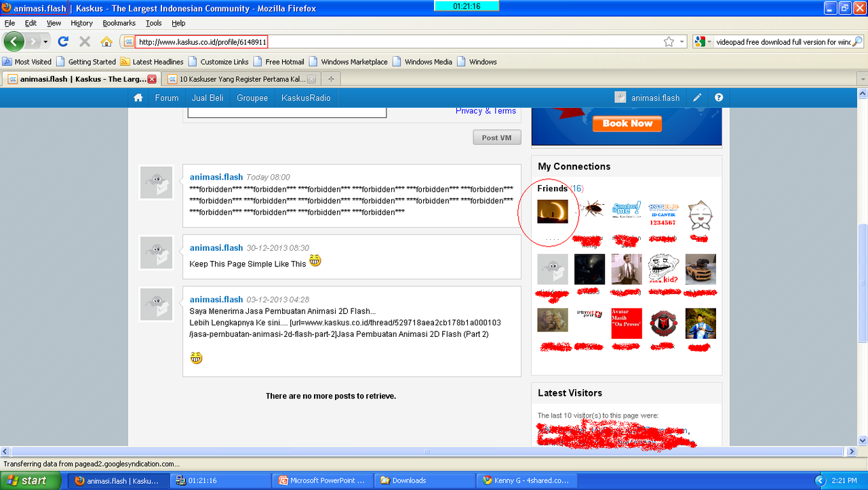Open Groupee in Kaskus navbar
The width and height of the screenshot is (868, 490).
(252, 98)
